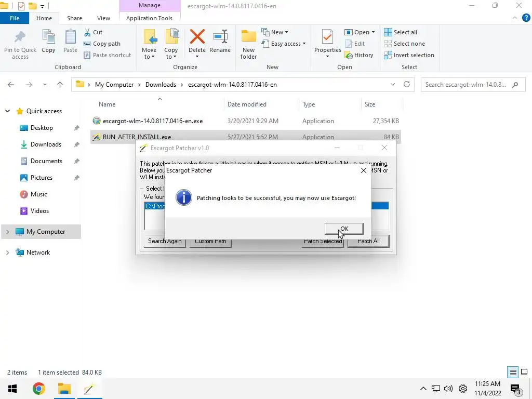Click Downloads in the address breadcrumb
This screenshot has height=399, width=532.
(161, 85)
